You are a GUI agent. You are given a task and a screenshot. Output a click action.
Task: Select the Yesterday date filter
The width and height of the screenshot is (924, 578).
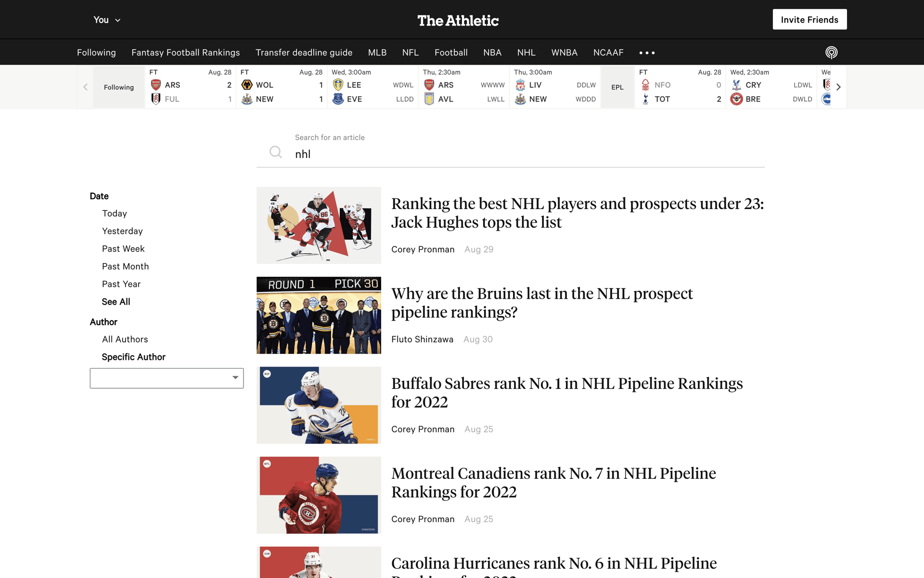[122, 231]
